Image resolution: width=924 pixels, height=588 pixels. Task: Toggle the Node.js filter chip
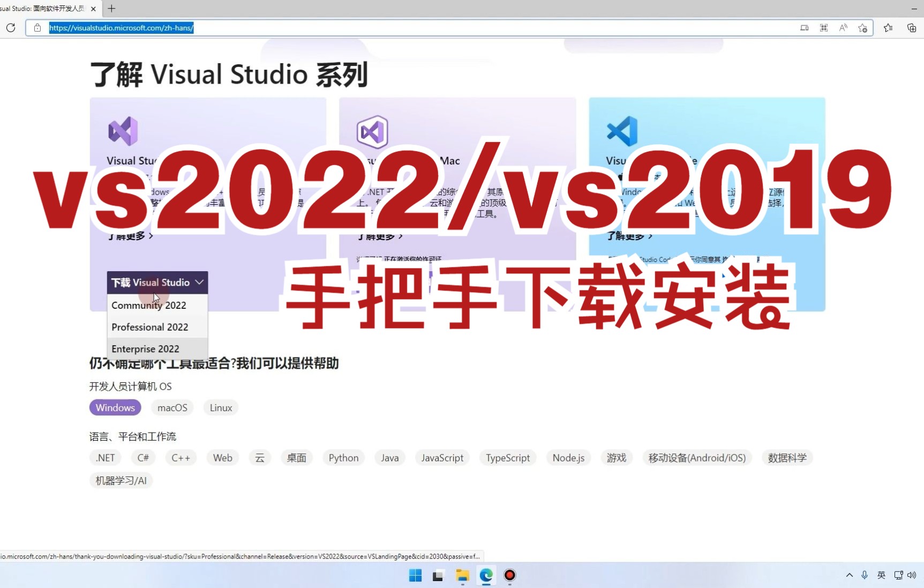pos(569,458)
